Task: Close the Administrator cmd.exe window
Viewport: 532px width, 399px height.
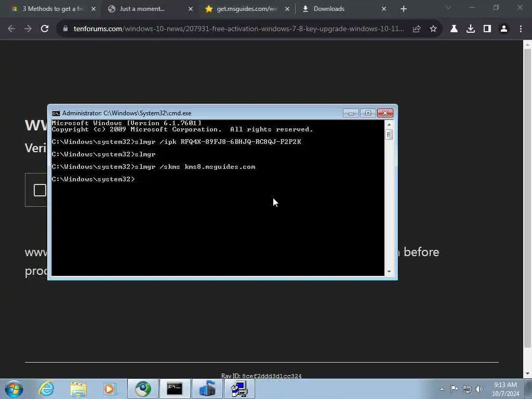Action: 385,113
